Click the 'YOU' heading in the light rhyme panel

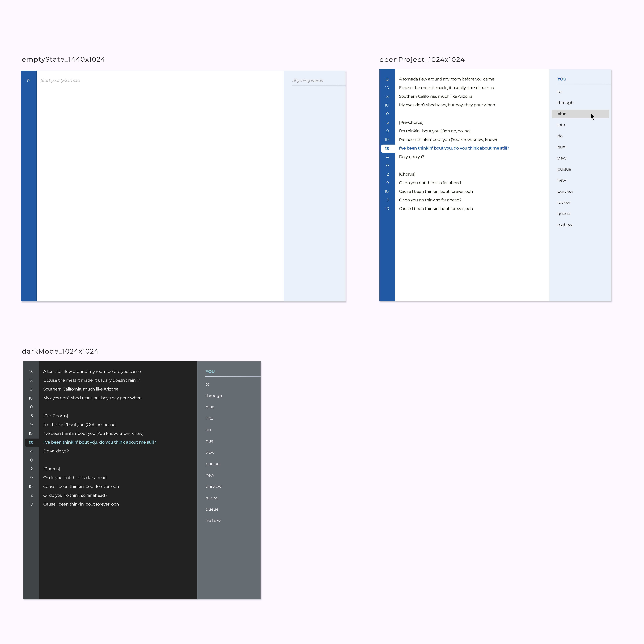pyautogui.click(x=562, y=79)
